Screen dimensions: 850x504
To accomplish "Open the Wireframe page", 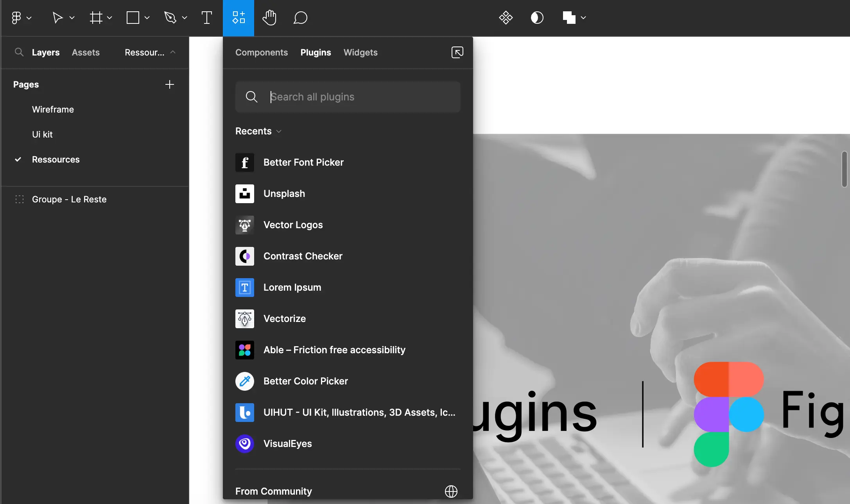I will (x=53, y=109).
